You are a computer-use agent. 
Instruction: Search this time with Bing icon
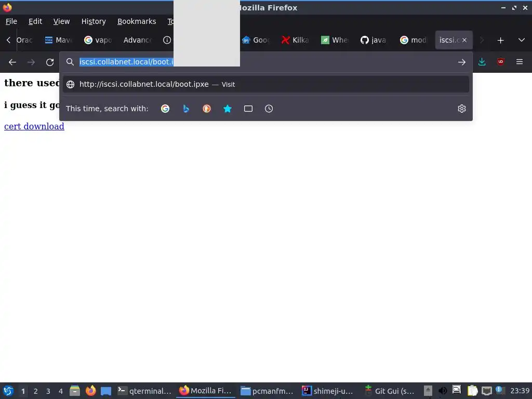coord(186,109)
